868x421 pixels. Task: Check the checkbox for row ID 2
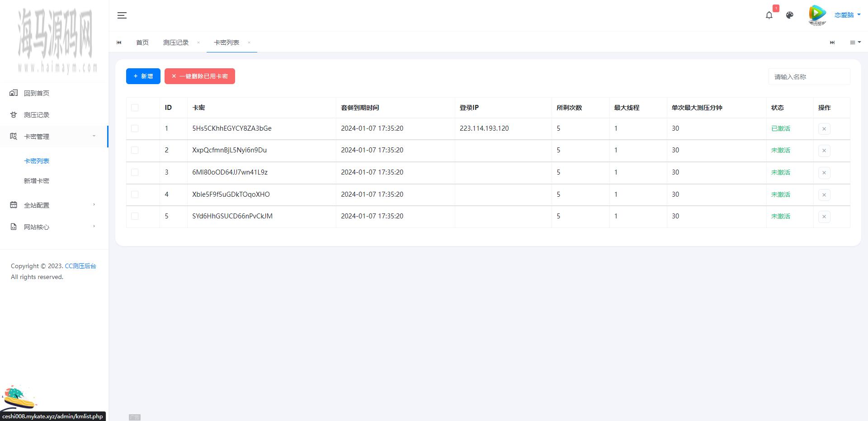(135, 150)
